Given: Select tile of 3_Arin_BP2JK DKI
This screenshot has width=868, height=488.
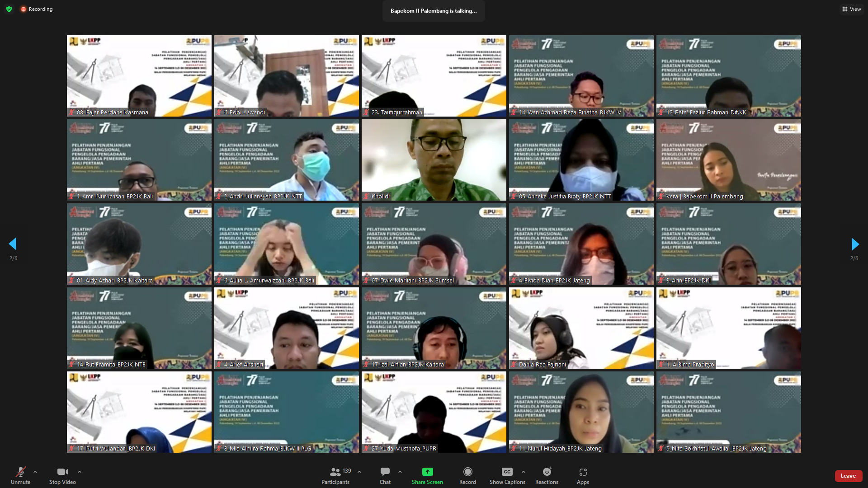Looking at the screenshot, I should click(729, 244).
